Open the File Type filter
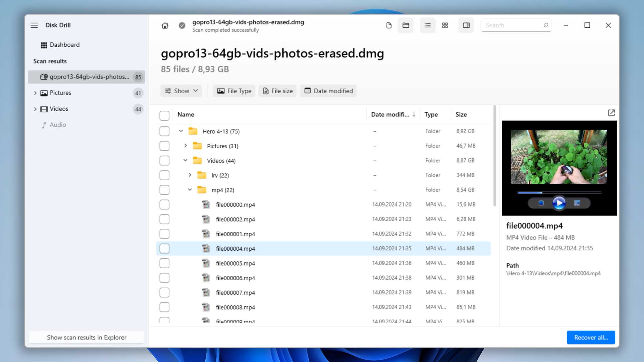 click(x=234, y=91)
